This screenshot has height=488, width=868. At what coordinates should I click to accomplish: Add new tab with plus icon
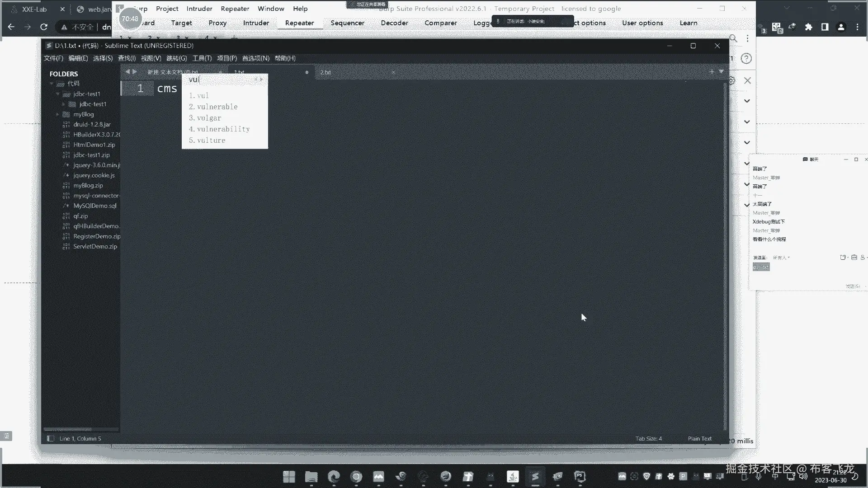712,71
